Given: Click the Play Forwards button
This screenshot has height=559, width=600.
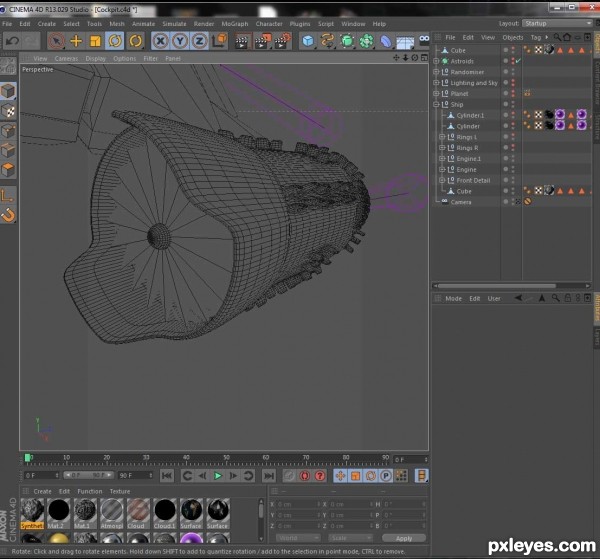Looking at the screenshot, I should point(218,476).
